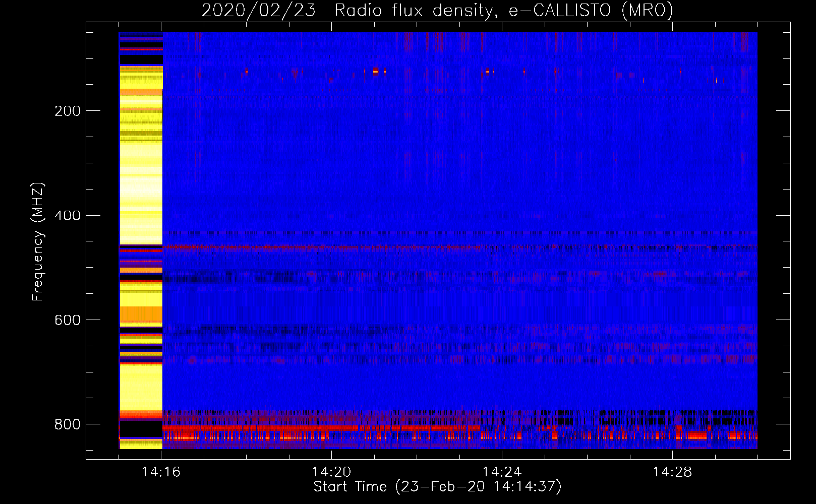Click the 'Start Time (23-Feb-20 14:14:37)' x-axis label
The height and width of the screenshot is (504, 816).
click(x=437, y=487)
